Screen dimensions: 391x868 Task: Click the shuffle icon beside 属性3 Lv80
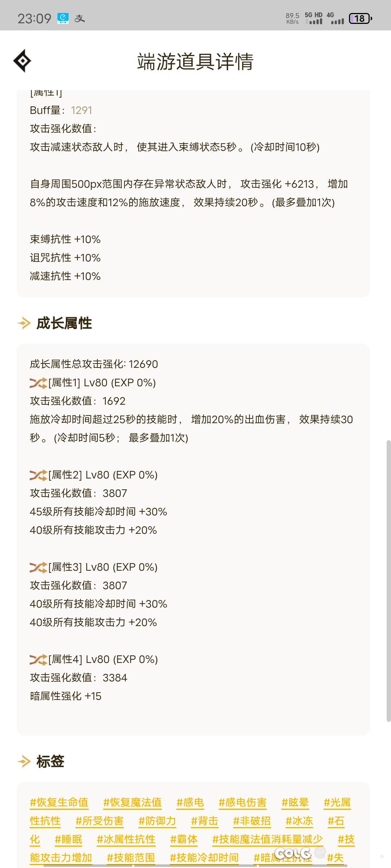pos(38,567)
